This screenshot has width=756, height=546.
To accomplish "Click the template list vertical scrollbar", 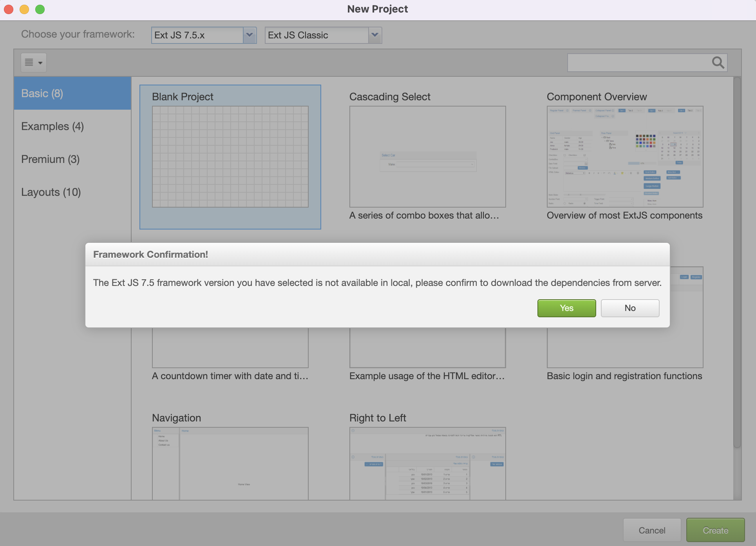I will (x=737, y=262).
